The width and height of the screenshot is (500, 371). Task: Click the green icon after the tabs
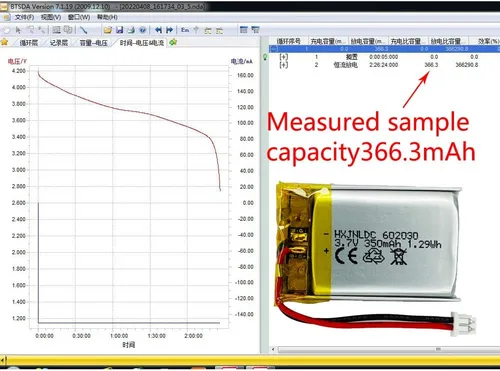coord(173,42)
